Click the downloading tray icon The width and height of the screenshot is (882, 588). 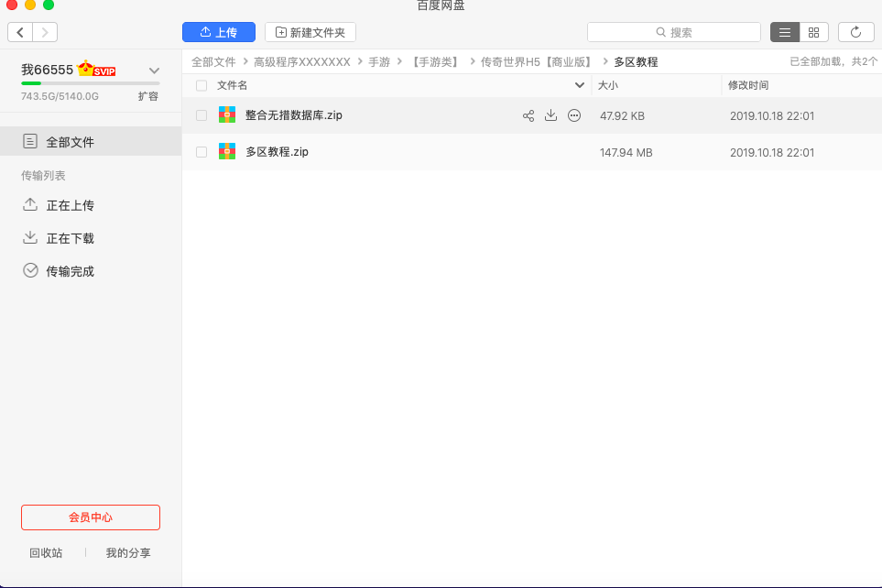pos(30,237)
